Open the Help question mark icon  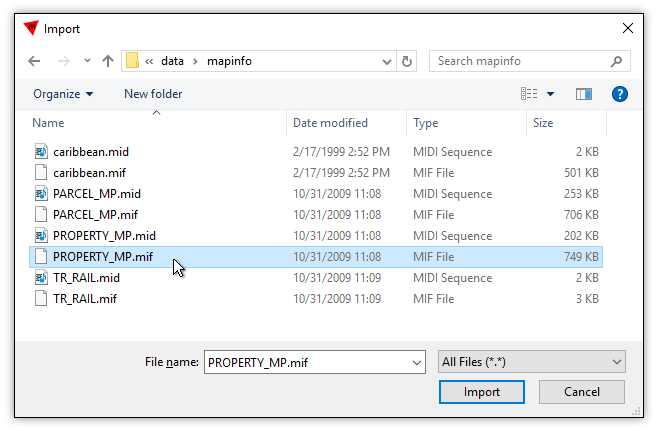tap(619, 94)
